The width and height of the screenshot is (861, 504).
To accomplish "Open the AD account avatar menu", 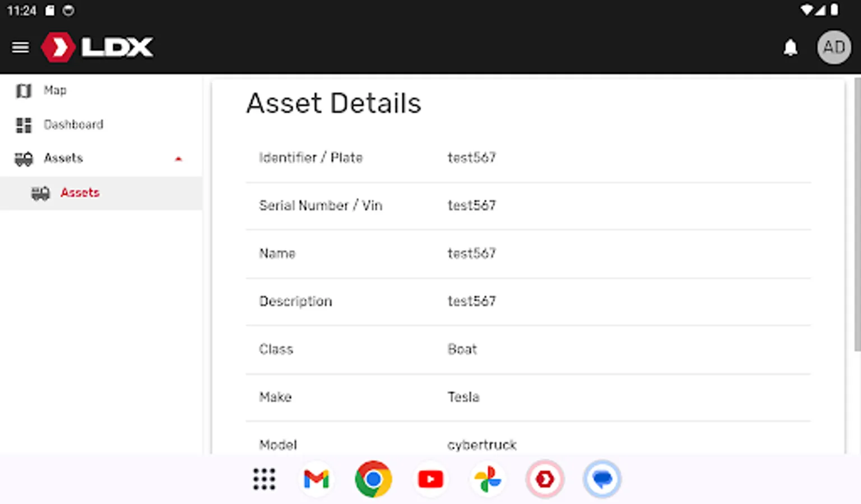I will click(x=834, y=47).
